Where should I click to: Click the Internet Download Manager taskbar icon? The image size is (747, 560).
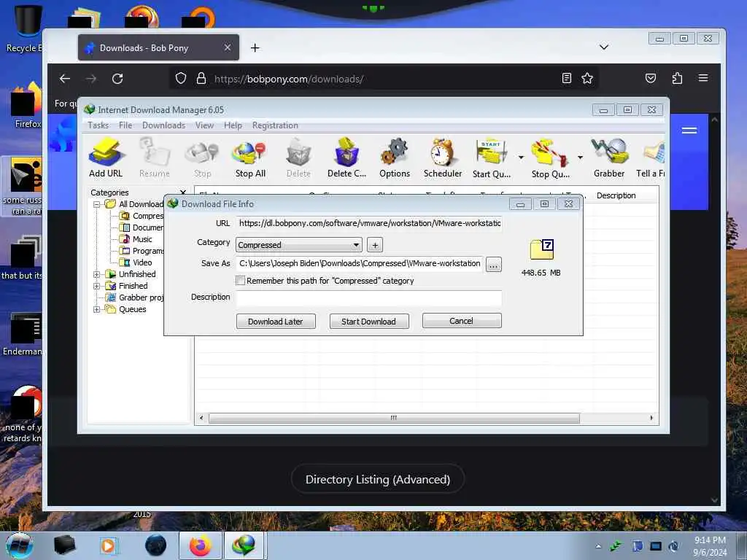click(x=243, y=545)
